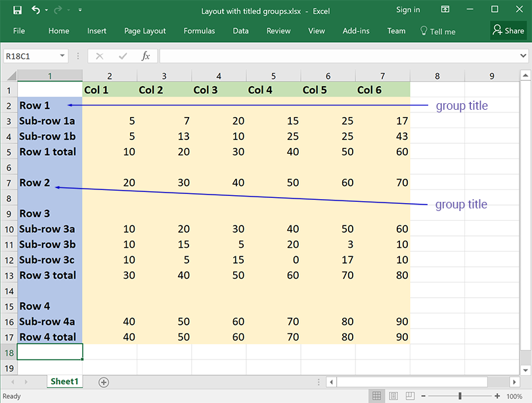Click Sign in link
Viewport: 532px width, 403px height.
point(408,10)
